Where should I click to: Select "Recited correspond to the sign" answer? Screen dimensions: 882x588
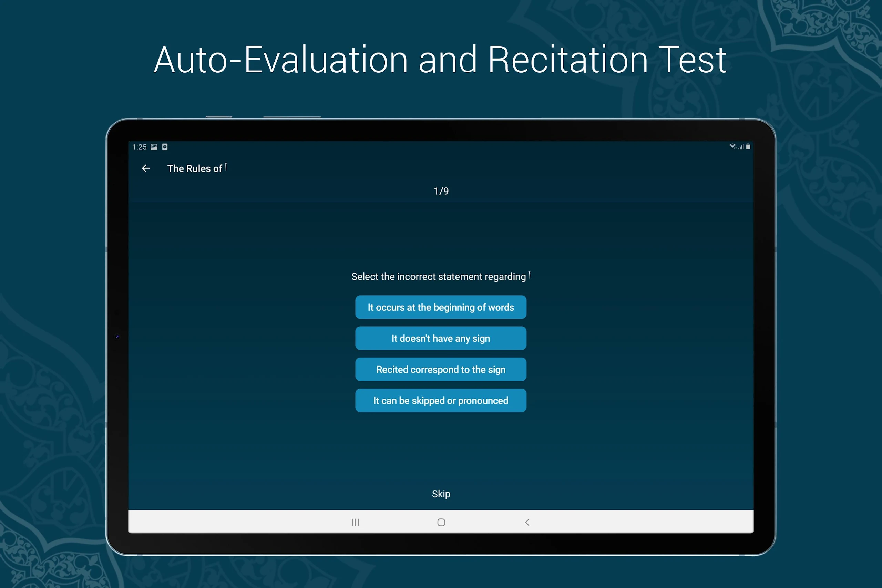(x=441, y=369)
